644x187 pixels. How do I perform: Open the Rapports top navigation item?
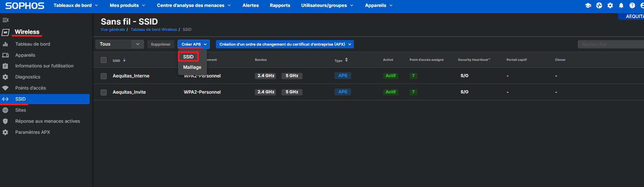280,6
